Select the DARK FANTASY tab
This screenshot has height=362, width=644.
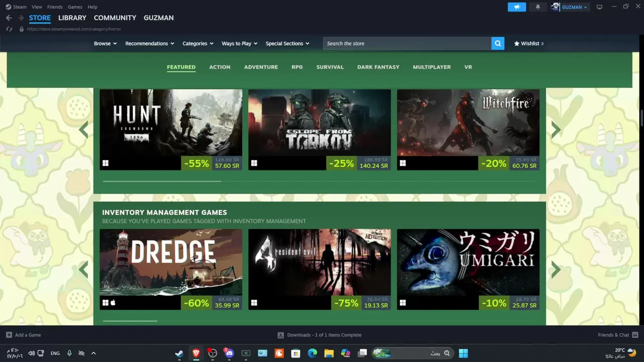click(x=378, y=67)
